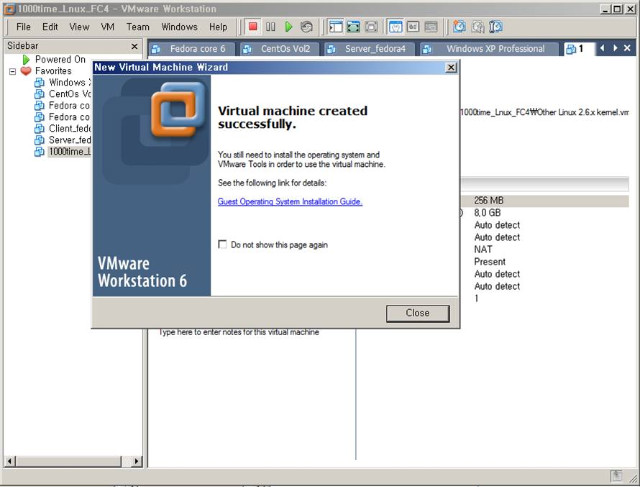Select the Windows XP VM in sidebar

click(62, 82)
